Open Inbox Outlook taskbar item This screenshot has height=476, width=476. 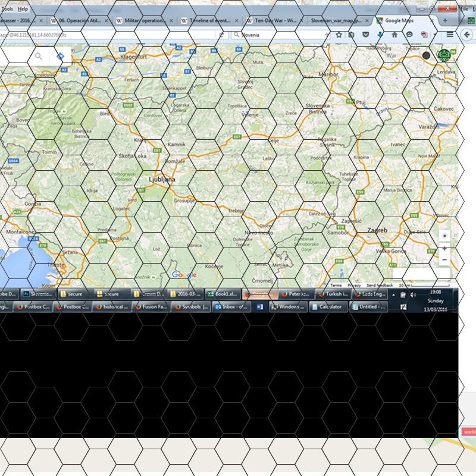(x=231, y=307)
